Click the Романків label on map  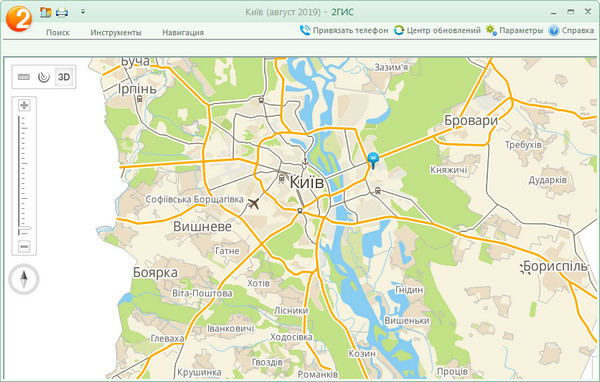point(318,374)
